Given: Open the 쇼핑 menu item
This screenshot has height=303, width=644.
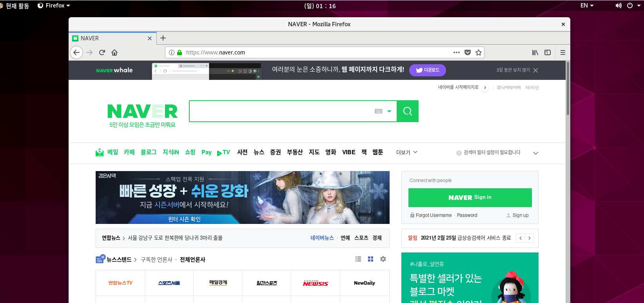Looking at the screenshot, I should (190, 152).
